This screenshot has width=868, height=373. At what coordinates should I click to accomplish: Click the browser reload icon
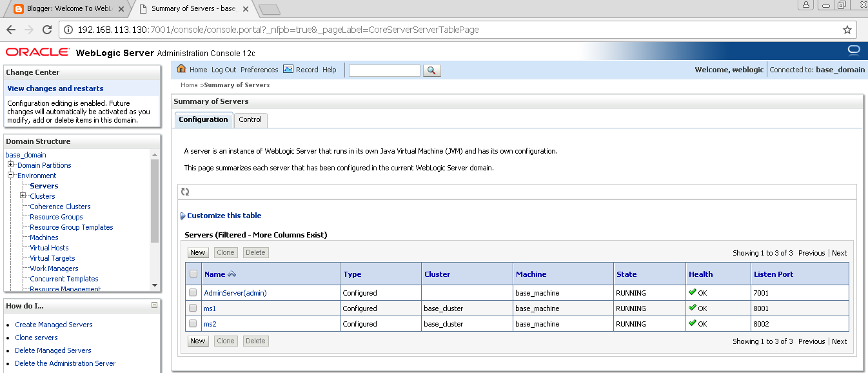[46, 30]
